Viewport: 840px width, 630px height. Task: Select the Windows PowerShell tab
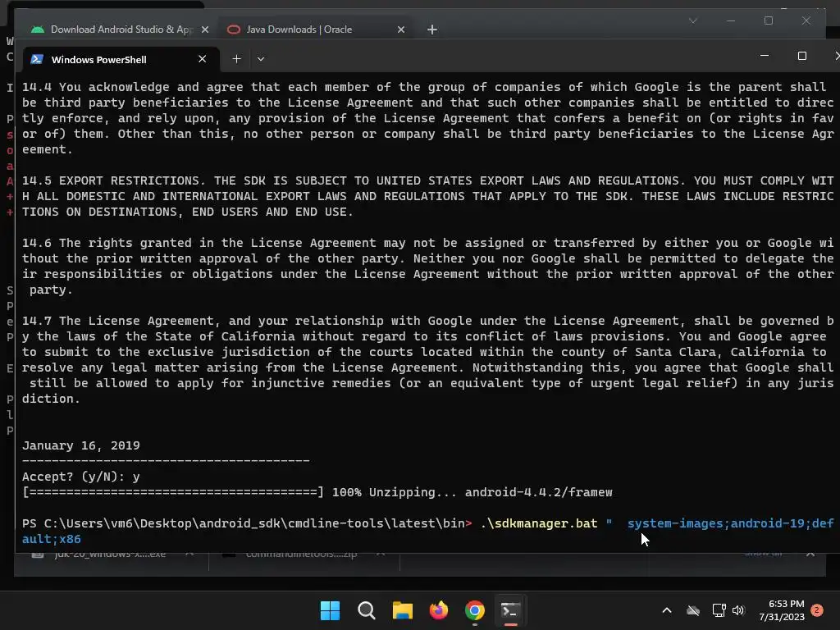tap(121, 59)
